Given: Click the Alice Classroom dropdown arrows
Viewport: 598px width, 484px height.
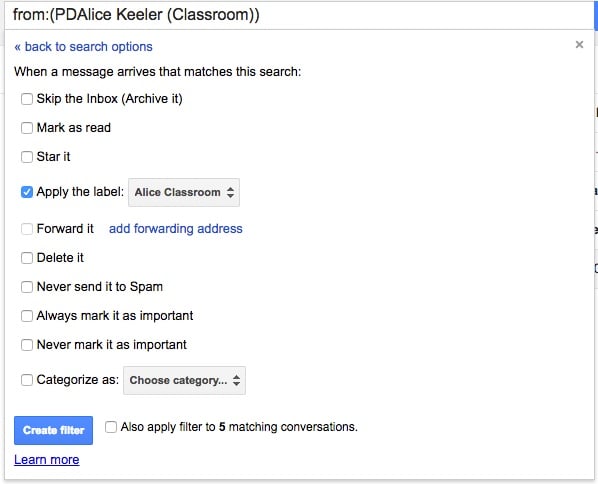Looking at the screenshot, I should point(230,192).
